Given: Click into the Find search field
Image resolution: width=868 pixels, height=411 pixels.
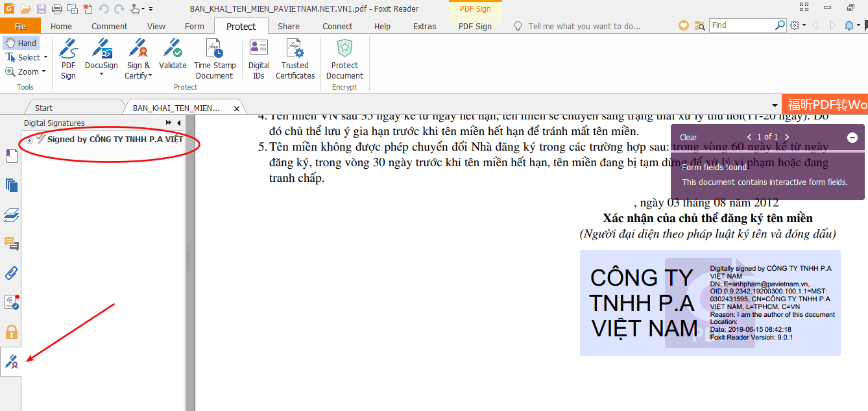Looking at the screenshot, I should [x=741, y=25].
